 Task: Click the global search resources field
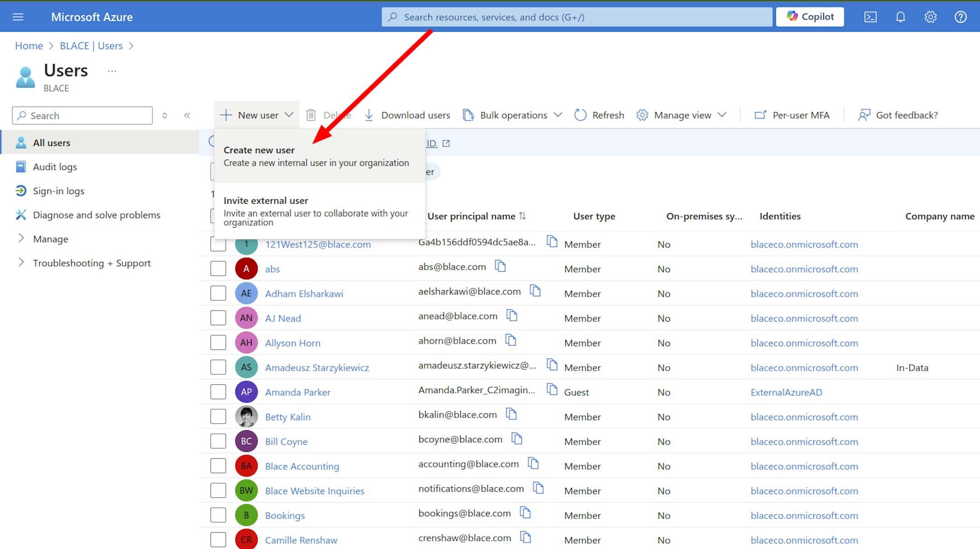point(576,17)
